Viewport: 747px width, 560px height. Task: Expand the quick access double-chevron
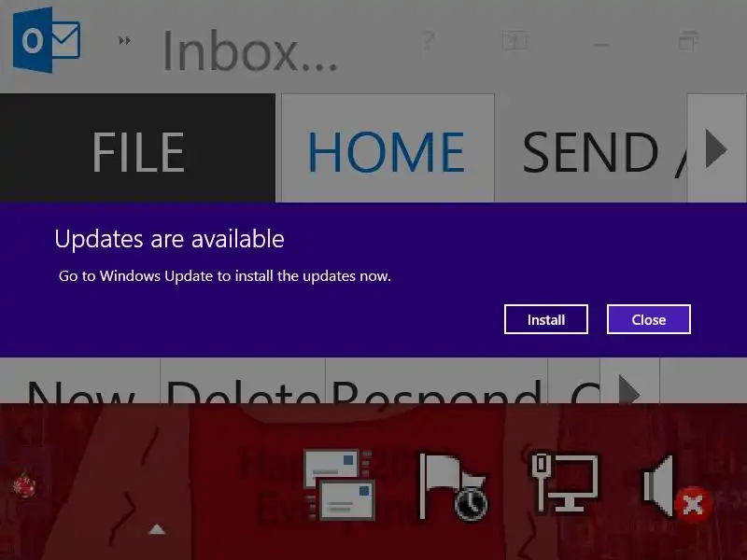coord(124,40)
